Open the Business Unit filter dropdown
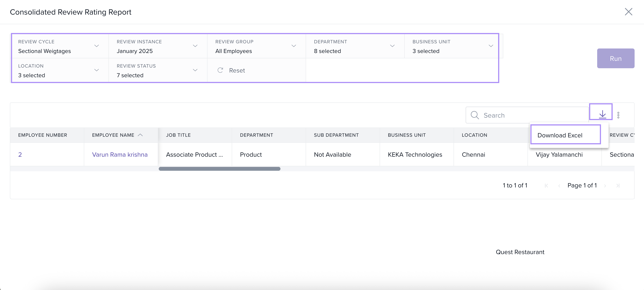Image resolution: width=644 pixels, height=290 pixels. click(x=491, y=46)
